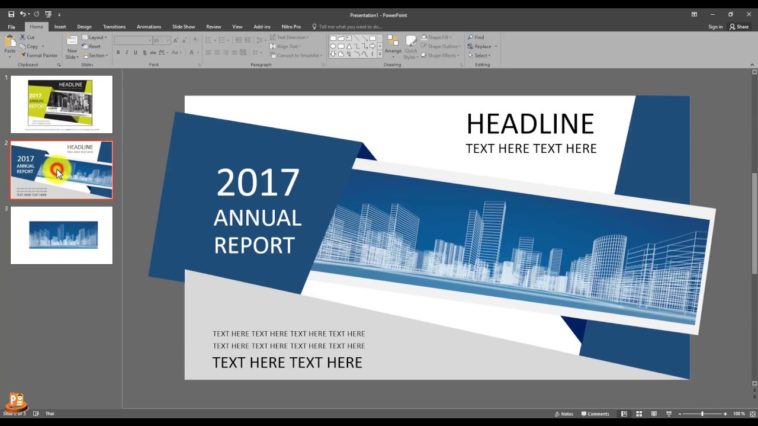Open the Section dropdown
758x426 pixels.
pos(96,55)
